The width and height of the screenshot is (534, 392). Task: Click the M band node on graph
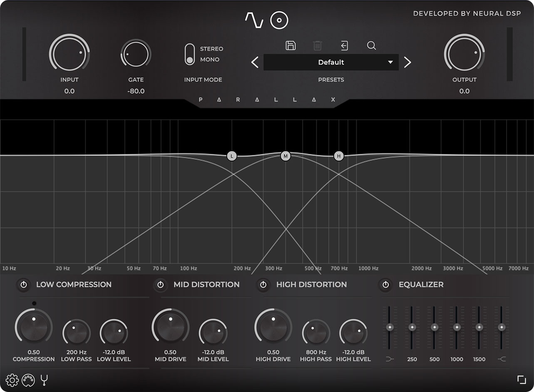286,156
